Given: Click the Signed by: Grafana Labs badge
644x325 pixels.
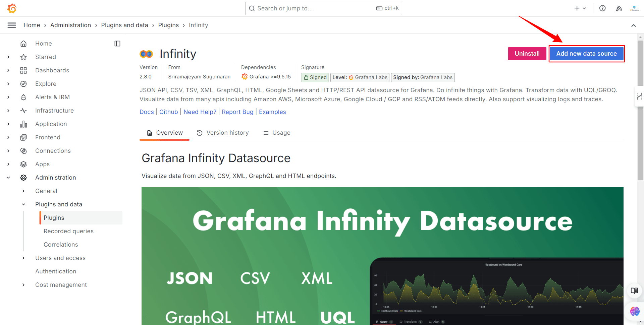Looking at the screenshot, I should 423,77.
